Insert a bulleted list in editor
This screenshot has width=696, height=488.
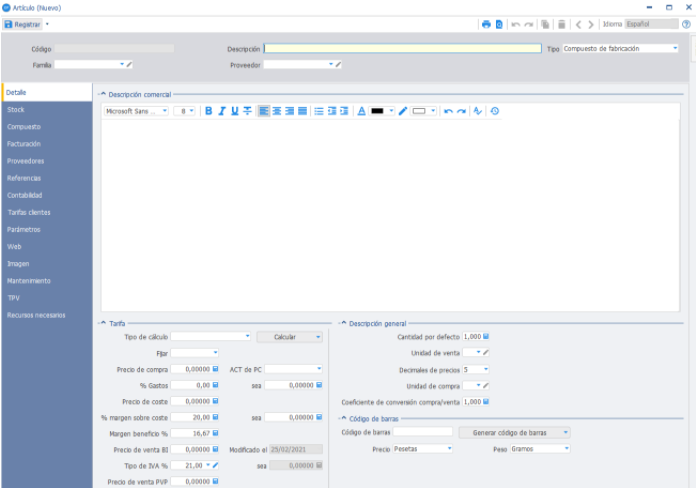[x=319, y=111]
